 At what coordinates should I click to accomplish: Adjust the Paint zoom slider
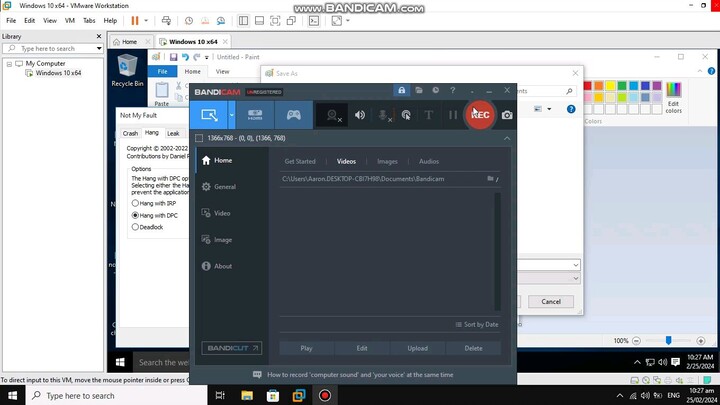[x=669, y=340]
